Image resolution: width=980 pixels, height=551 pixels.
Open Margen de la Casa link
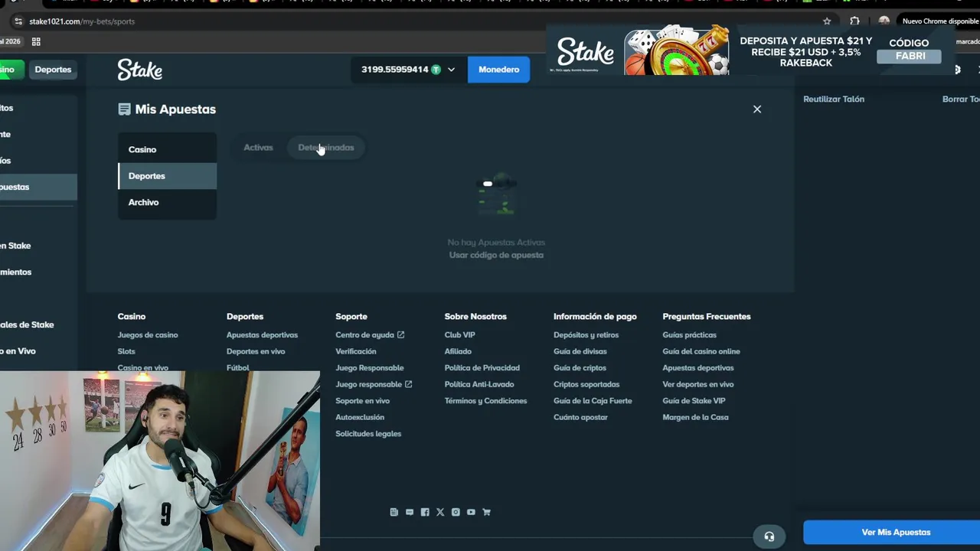click(695, 417)
